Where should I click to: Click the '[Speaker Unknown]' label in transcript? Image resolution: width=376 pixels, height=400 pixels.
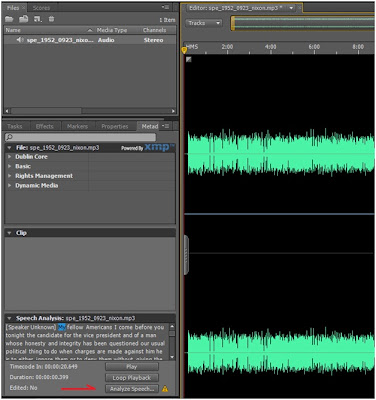point(31,327)
